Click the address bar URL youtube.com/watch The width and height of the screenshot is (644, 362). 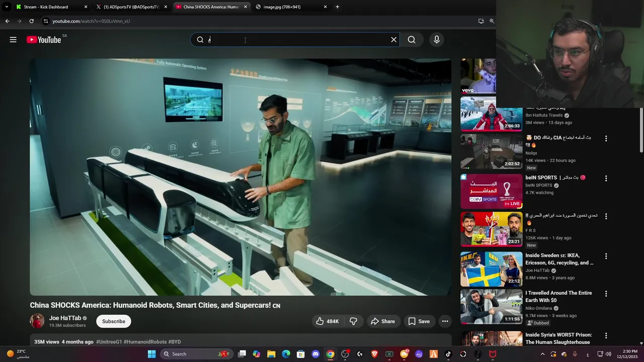91,21
